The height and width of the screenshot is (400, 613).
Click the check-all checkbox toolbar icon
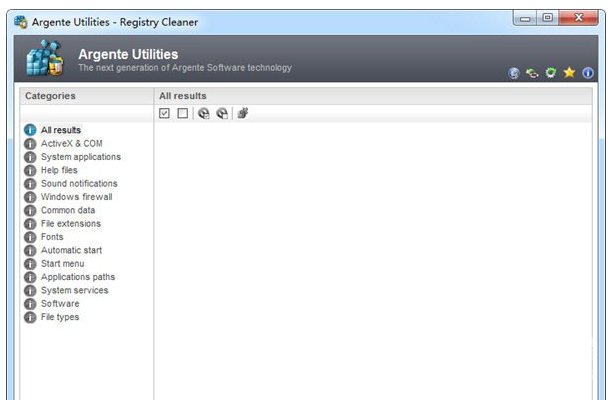tap(164, 113)
